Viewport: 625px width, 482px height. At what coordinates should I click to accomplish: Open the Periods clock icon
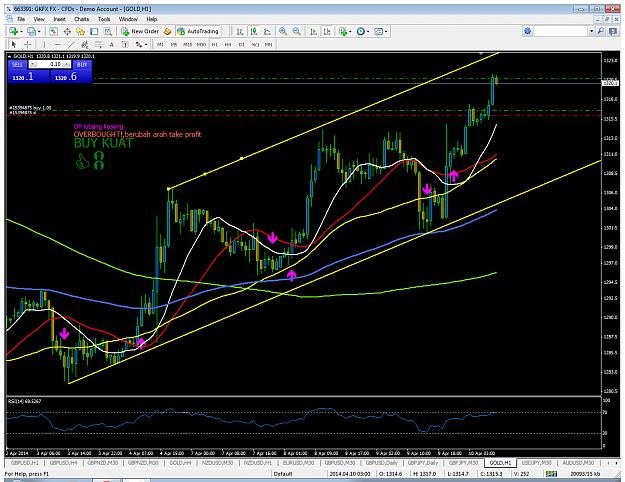click(x=360, y=31)
